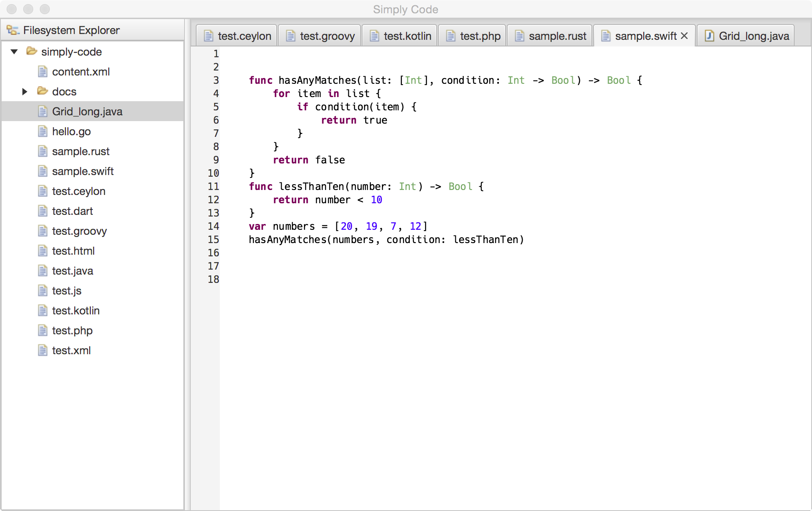Expand the docs folder
The height and width of the screenshot is (511, 812).
point(24,92)
